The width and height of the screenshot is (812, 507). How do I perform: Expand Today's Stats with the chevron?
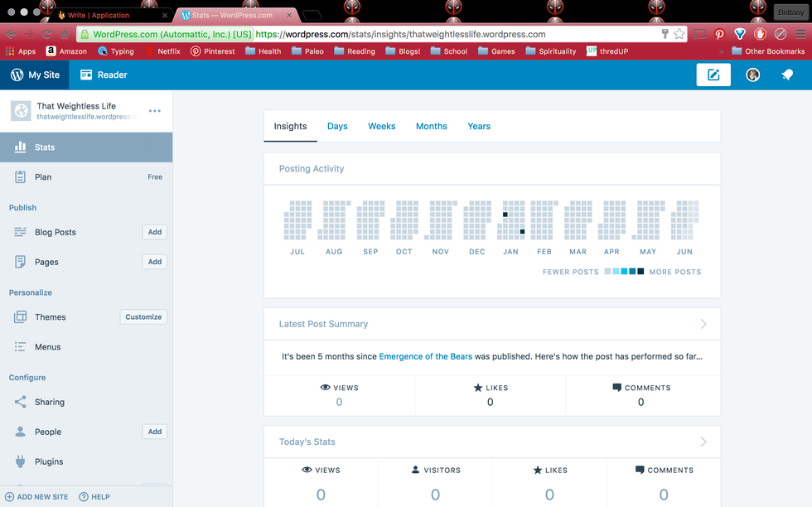tap(703, 442)
